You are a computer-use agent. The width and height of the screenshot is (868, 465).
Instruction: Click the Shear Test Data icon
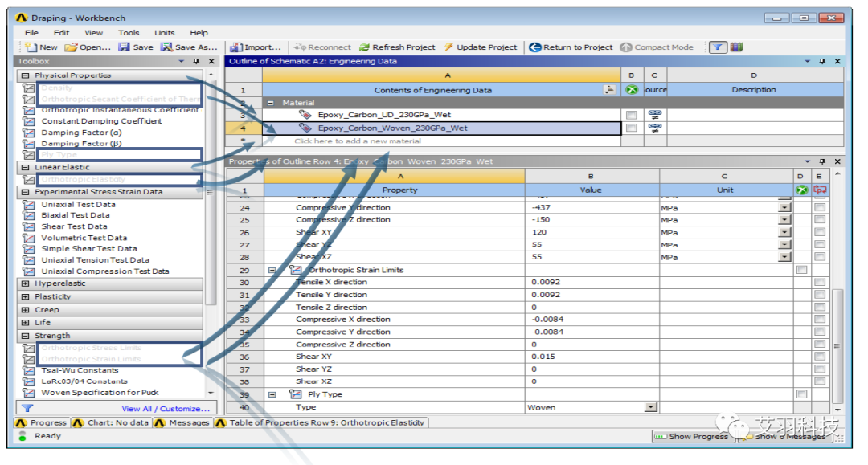pos(28,226)
